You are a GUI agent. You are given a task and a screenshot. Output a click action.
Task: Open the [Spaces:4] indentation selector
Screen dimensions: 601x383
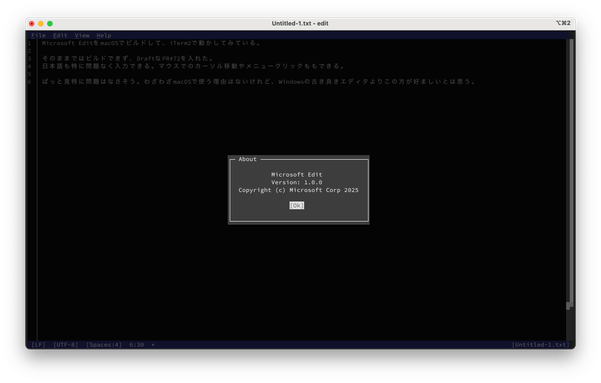click(x=104, y=345)
